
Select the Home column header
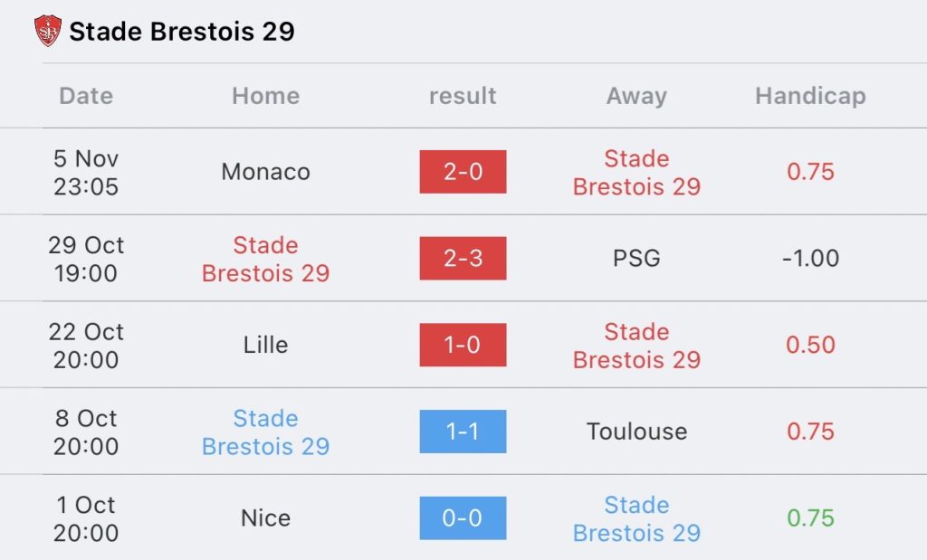tap(265, 96)
